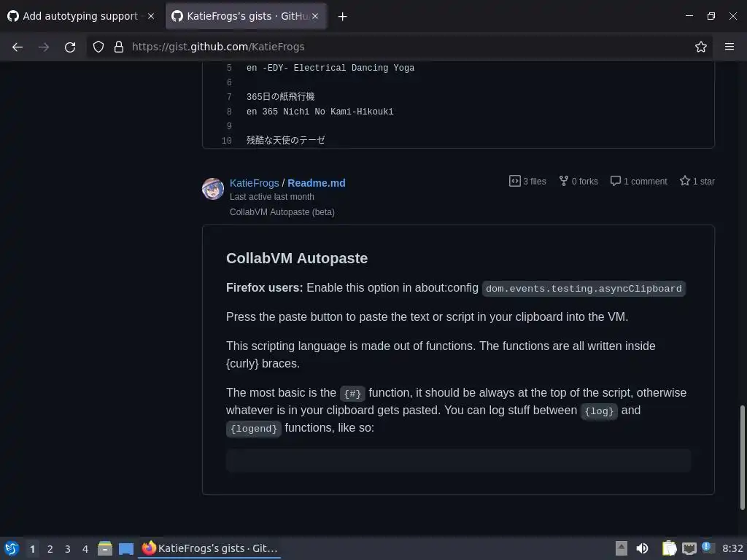Switch to 'Add autotyping support' tab
This screenshot has width=747, height=560.
[81, 16]
